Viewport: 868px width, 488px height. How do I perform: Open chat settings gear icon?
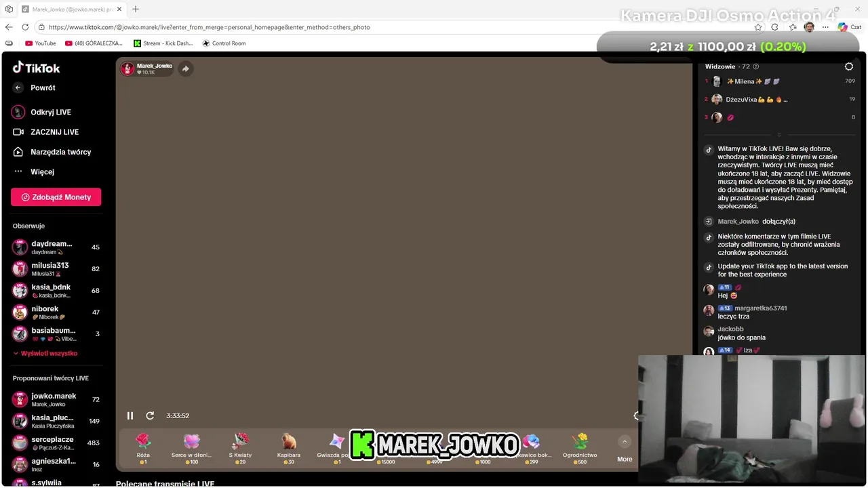coord(849,66)
